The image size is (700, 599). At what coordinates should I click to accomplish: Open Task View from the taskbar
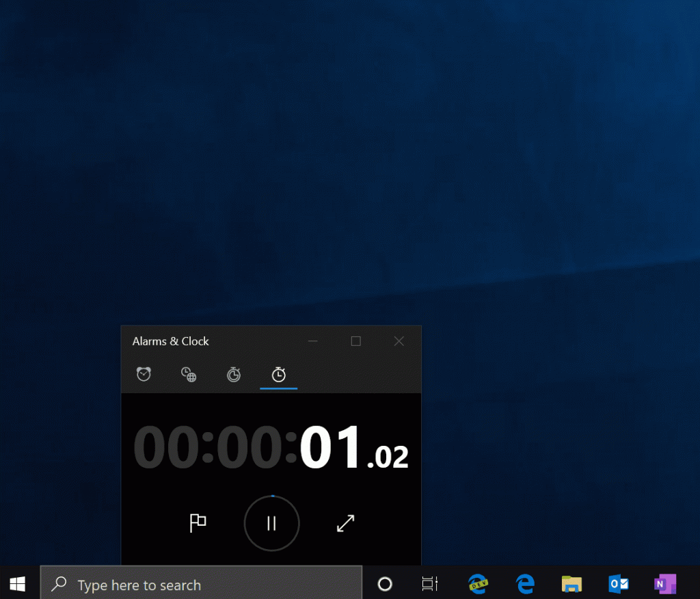tap(429, 584)
